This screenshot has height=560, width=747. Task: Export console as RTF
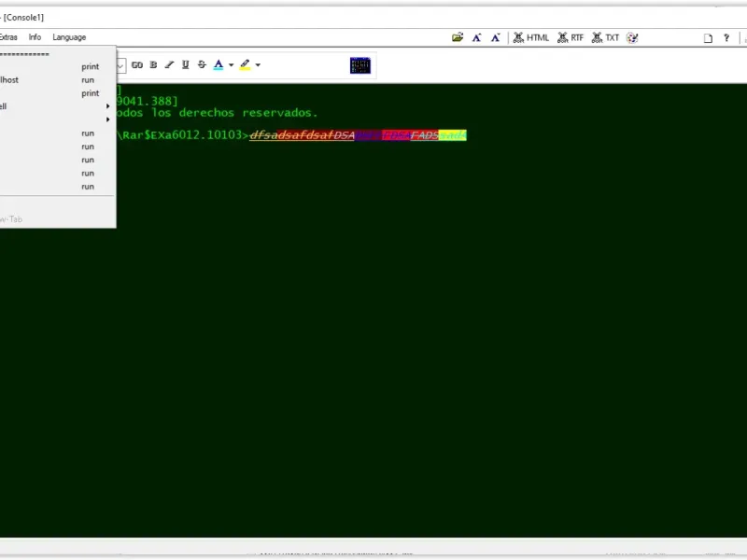pyautogui.click(x=571, y=37)
